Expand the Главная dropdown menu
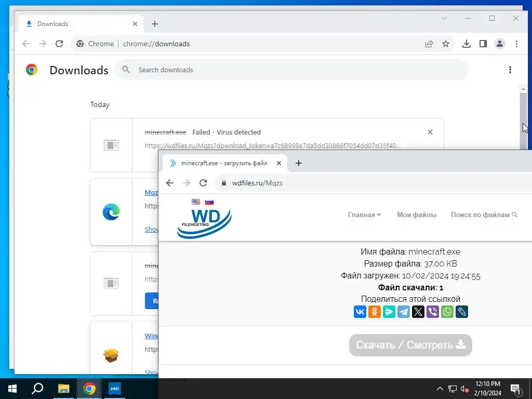Screen dimensions: 532x399 pyautogui.click(x=364, y=215)
